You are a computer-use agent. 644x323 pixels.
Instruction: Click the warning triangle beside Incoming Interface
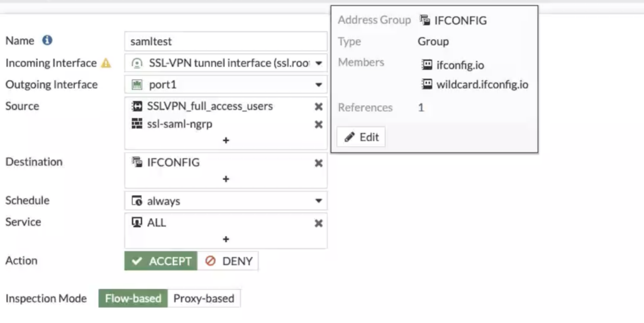[106, 63]
